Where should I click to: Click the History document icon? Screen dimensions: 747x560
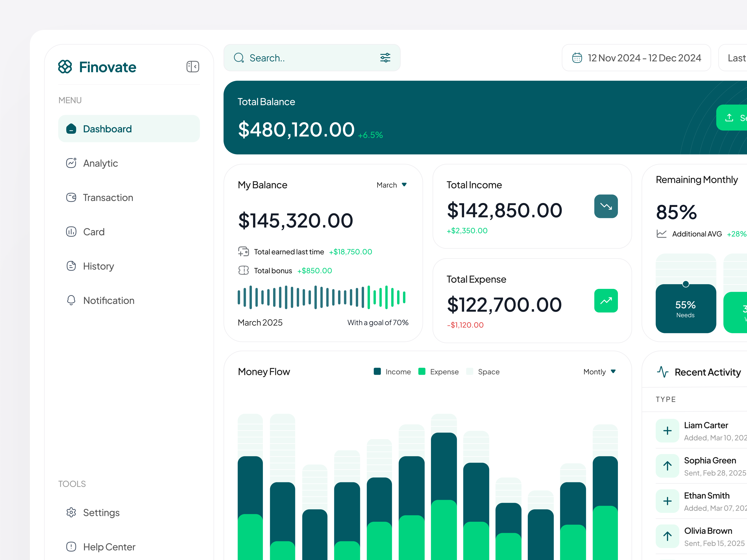[x=71, y=266]
